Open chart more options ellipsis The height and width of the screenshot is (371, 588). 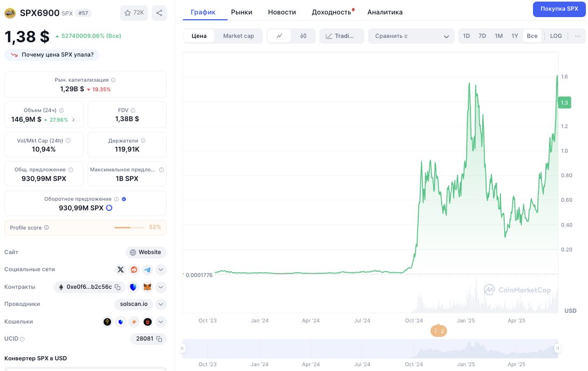coord(577,36)
